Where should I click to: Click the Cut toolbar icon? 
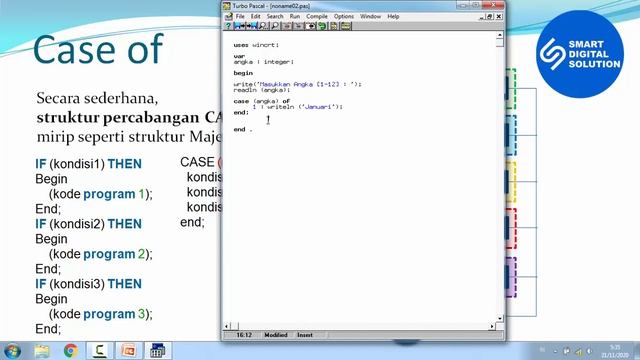click(287, 26)
